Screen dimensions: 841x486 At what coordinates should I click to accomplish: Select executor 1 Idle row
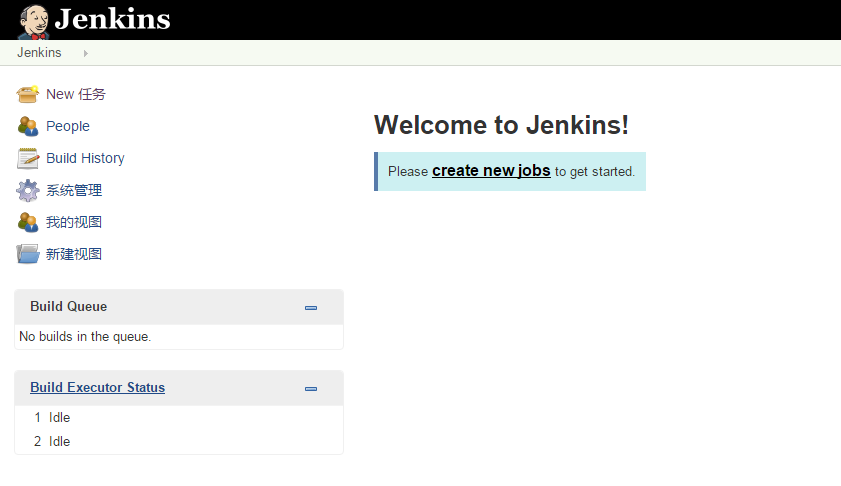point(179,417)
